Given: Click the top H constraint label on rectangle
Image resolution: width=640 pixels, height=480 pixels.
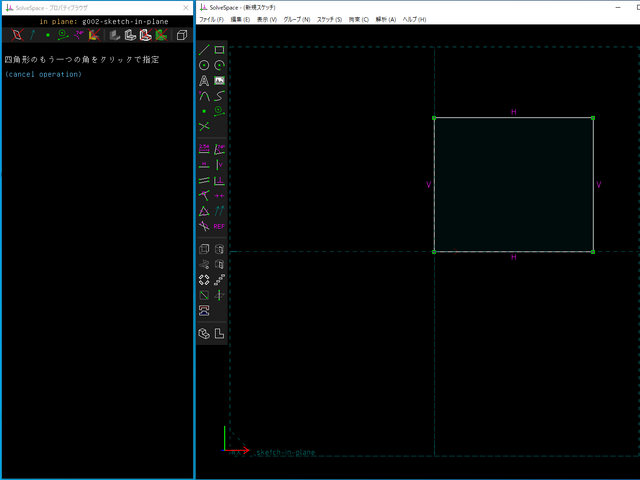Looking at the screenshot, I should click(x=513, y=112).
